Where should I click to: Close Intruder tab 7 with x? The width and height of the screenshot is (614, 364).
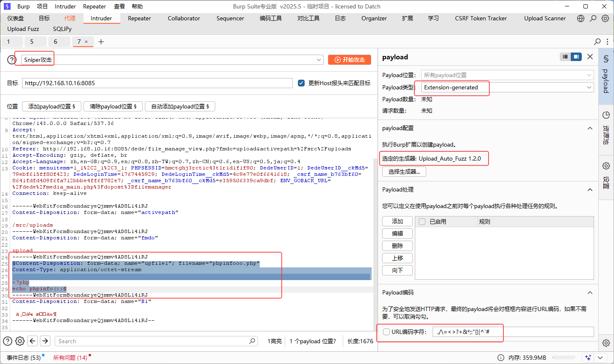pos(86,42)
